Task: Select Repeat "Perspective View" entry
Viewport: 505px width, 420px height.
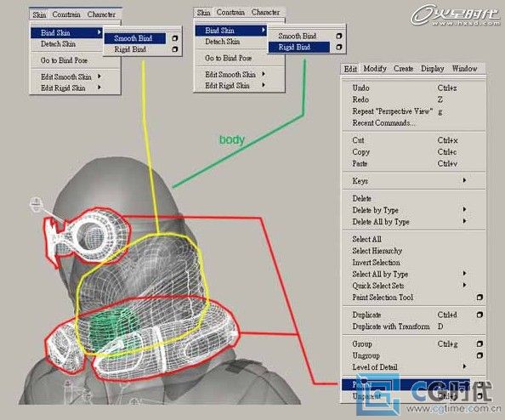Action: coord(392,111)
